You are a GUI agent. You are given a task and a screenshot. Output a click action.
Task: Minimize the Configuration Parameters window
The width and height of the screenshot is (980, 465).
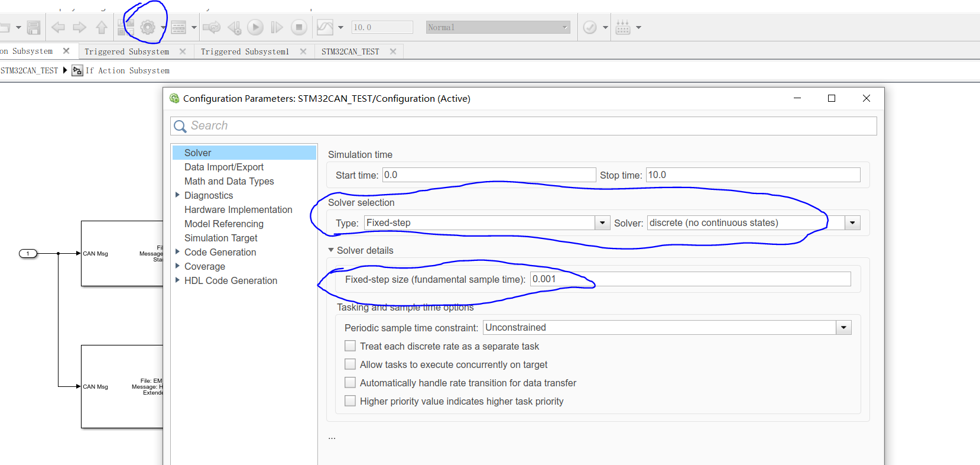[x=797, y=98]
